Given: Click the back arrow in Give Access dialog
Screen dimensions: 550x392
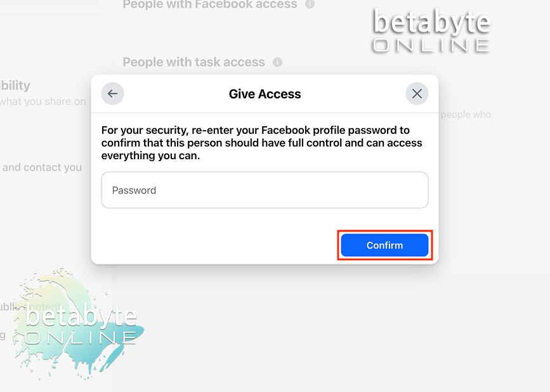Looking at the screenshot, I should [112, 94].
